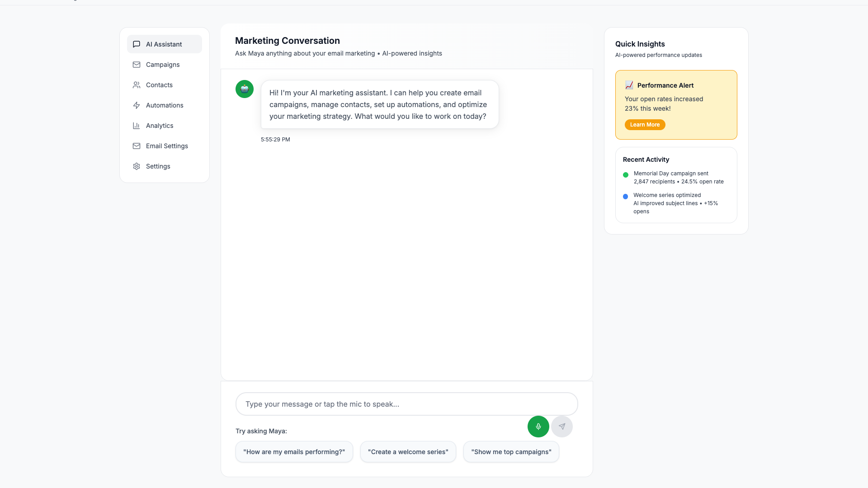
Task: Select the AI Assistant chat bubble icon
Action: (137, 44)
